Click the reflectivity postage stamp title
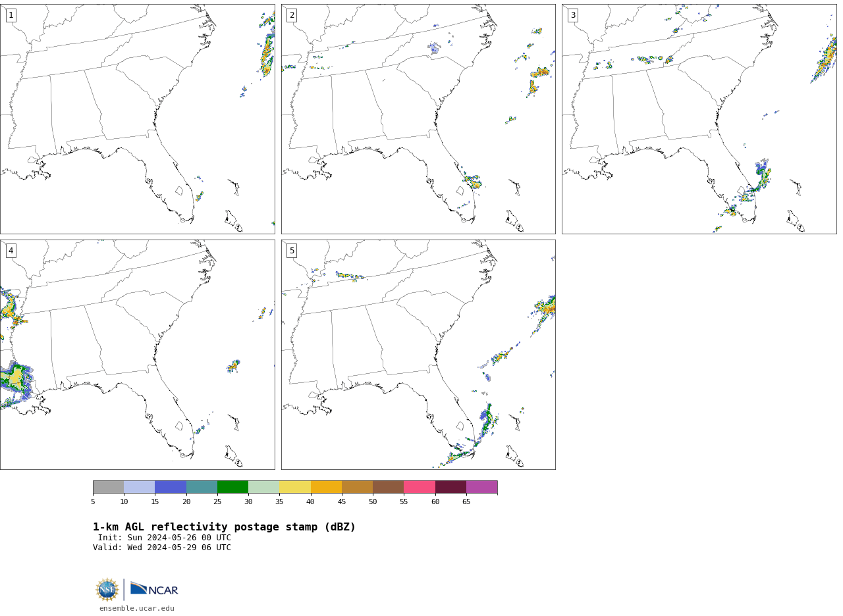The width and height of the screenshot is (843, 616). 224,527
